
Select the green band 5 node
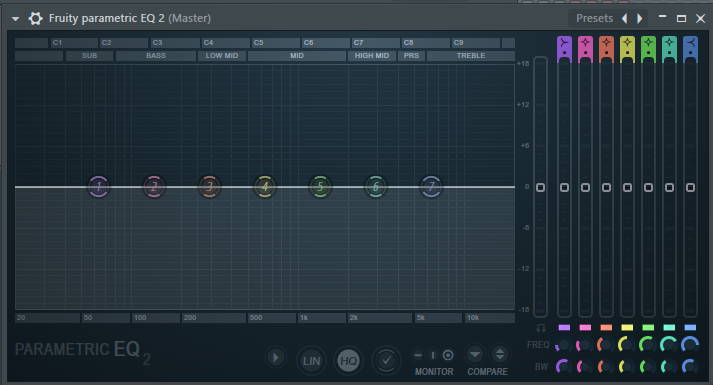click(321, 186)
